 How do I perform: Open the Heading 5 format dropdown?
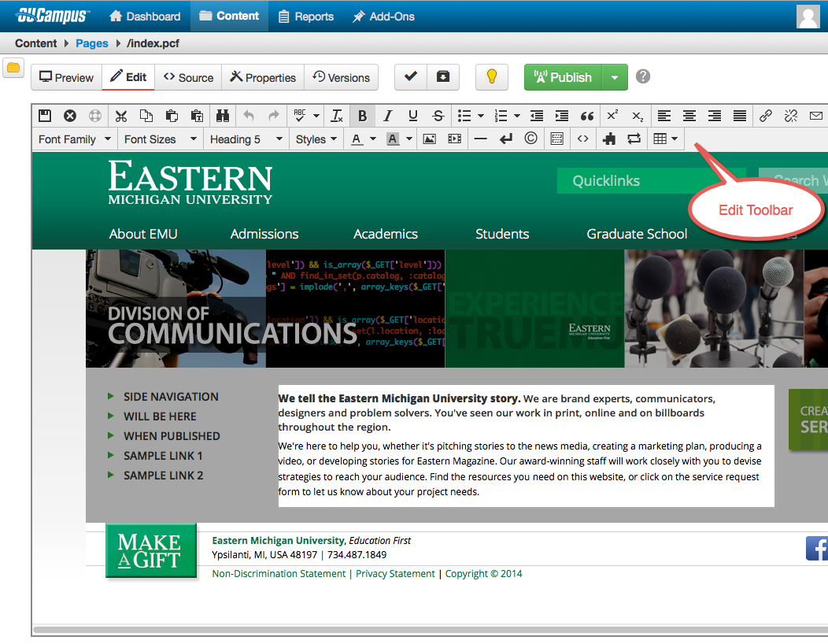click(x=246, y=139)
